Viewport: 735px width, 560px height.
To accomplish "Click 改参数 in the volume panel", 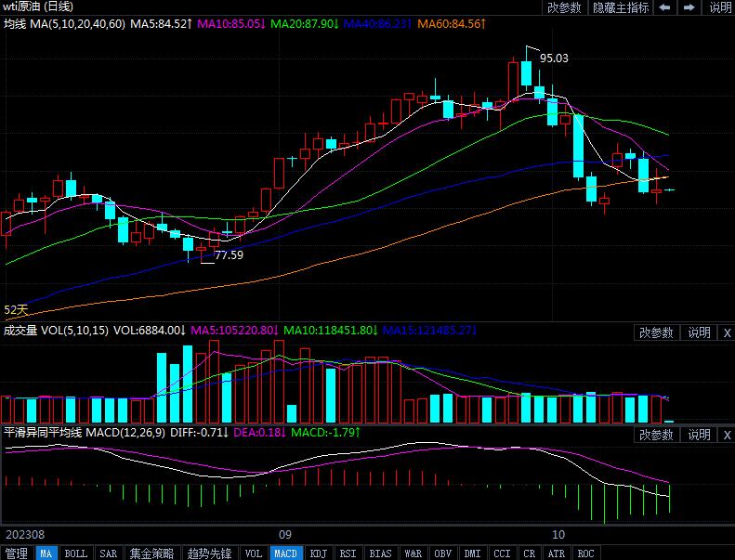I will click(x=656, y=332).
